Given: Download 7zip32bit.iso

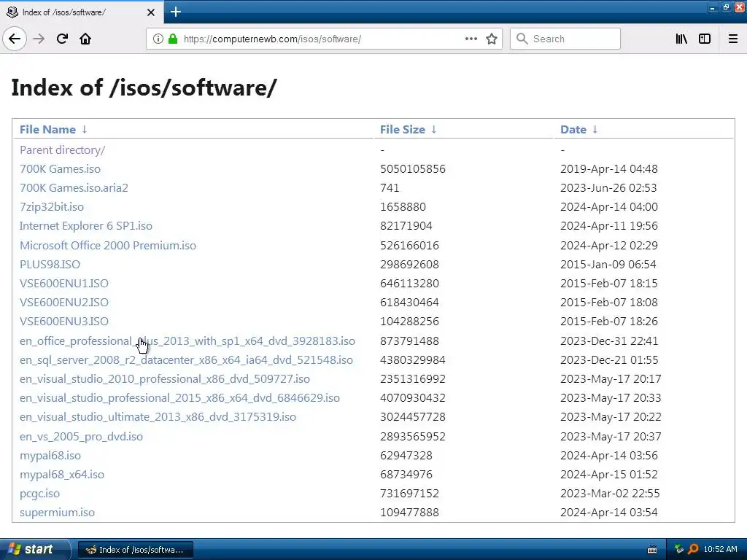Looking at the screenshot, I should (x=52, y=207).
